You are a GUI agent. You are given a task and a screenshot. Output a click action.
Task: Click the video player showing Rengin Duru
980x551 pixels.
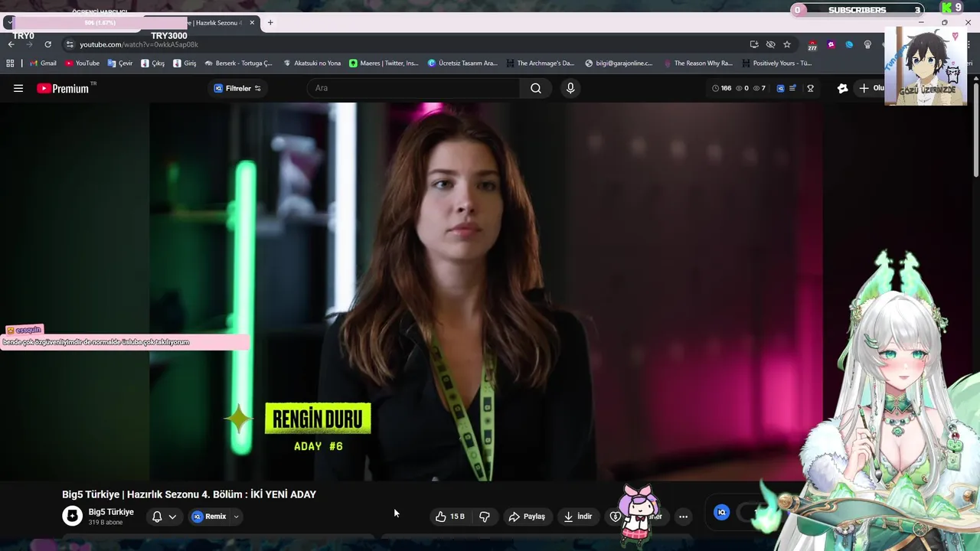click(x=486, y=292)
